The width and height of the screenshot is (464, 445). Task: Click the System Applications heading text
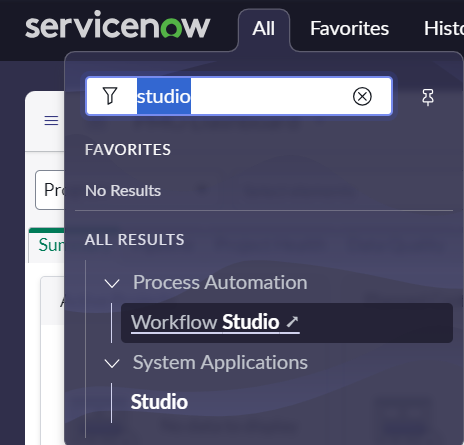coord(220,363)
